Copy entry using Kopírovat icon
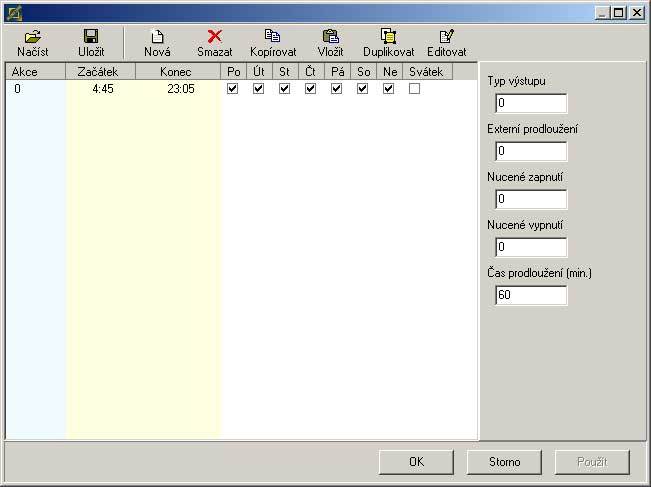 tap(273, 36)
